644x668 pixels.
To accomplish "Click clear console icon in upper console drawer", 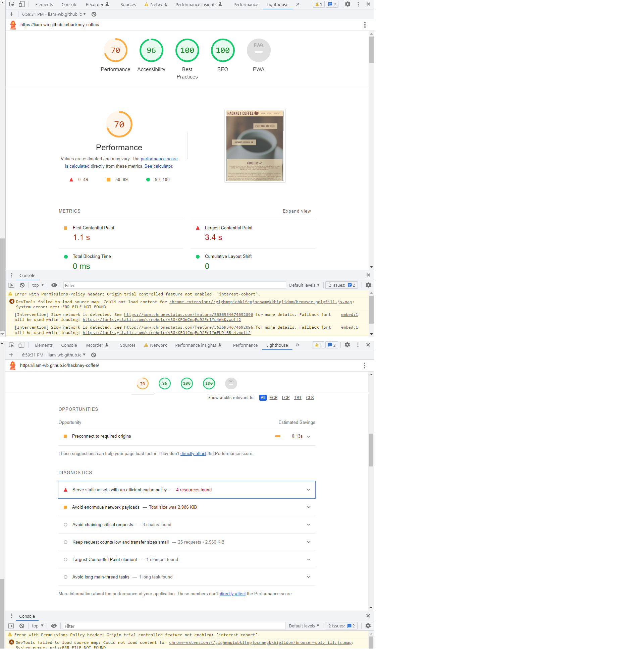I will tap(22, 285).
